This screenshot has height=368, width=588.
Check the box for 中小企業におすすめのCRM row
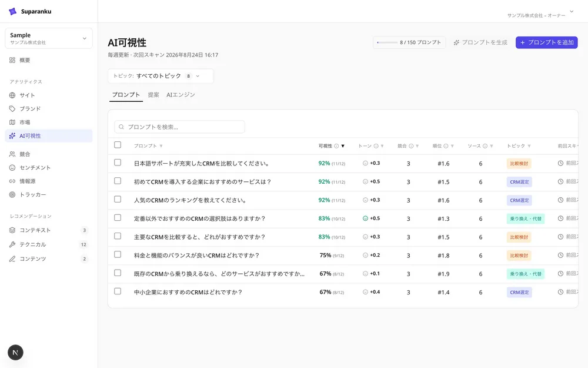tap(118, 291)
